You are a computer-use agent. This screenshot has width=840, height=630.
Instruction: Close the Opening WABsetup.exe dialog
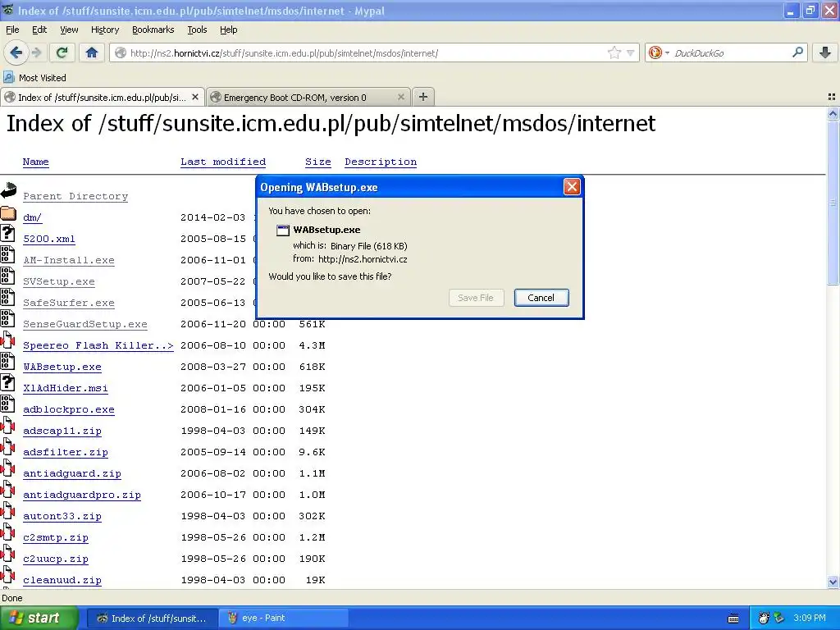click(x=572, y=186)
